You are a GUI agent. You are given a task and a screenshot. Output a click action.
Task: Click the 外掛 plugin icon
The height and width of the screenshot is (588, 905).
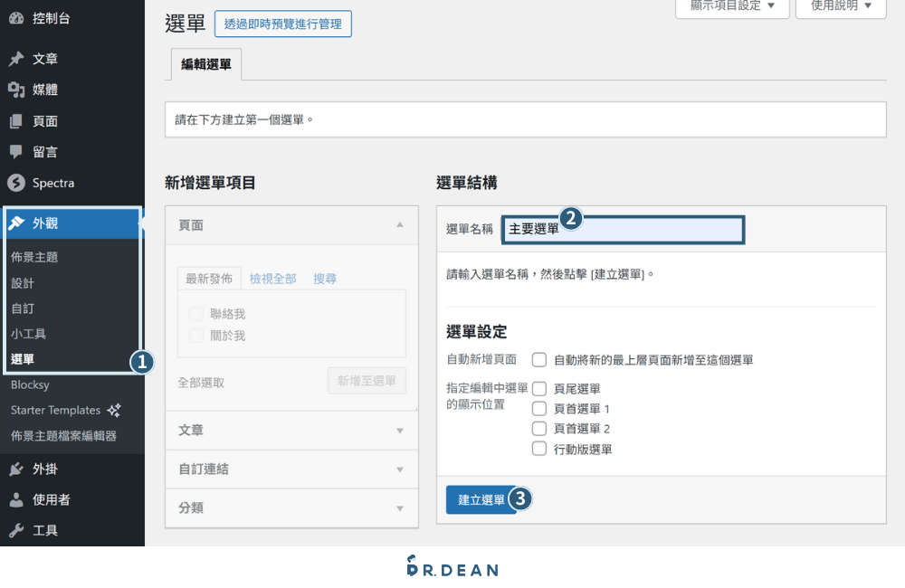pos(16,469)
